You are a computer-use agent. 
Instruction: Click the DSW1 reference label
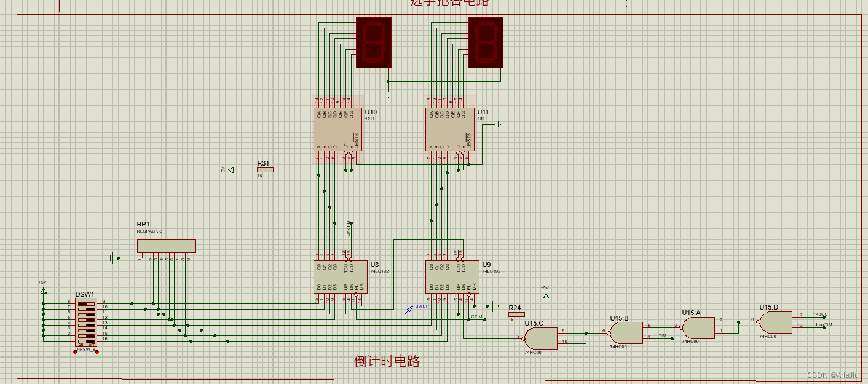click(85, 294)
